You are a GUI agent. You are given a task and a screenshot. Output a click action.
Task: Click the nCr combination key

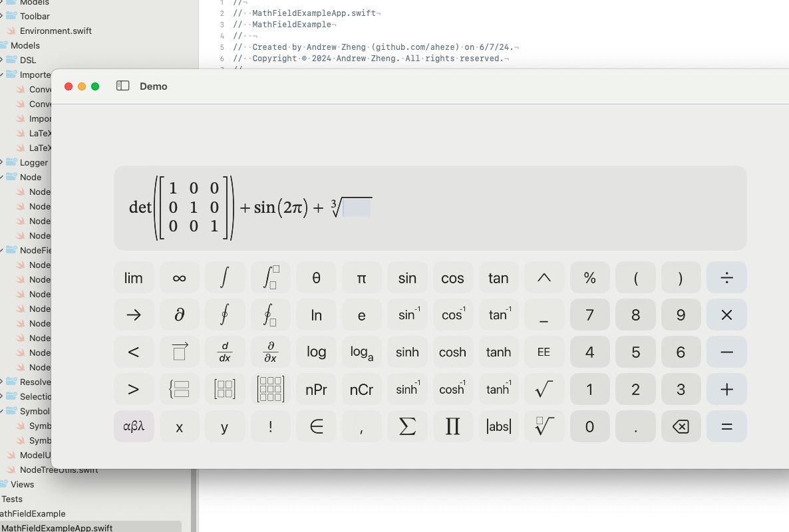pos(361,389)
